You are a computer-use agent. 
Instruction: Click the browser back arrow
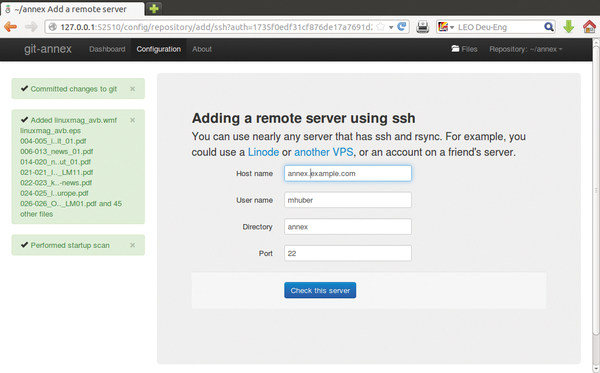pyautogui.click(x=10, y=27)
